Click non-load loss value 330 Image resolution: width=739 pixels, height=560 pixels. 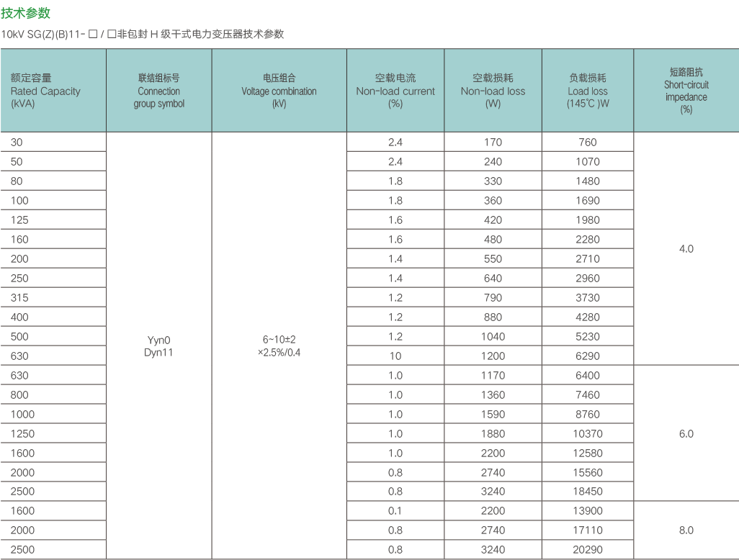point(493,181)
